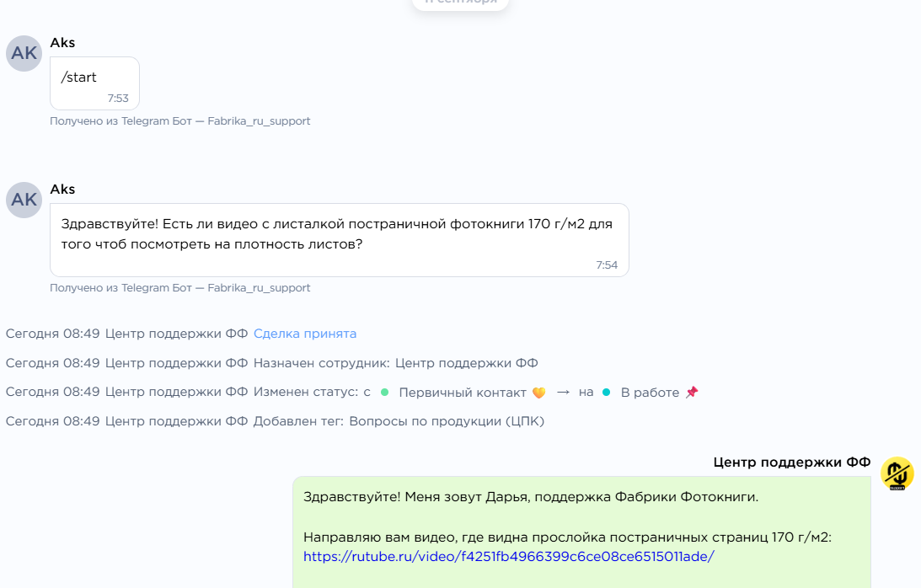Click the teal status dot before В работе
Screen dimensions: 921x588
click(606, 393)
